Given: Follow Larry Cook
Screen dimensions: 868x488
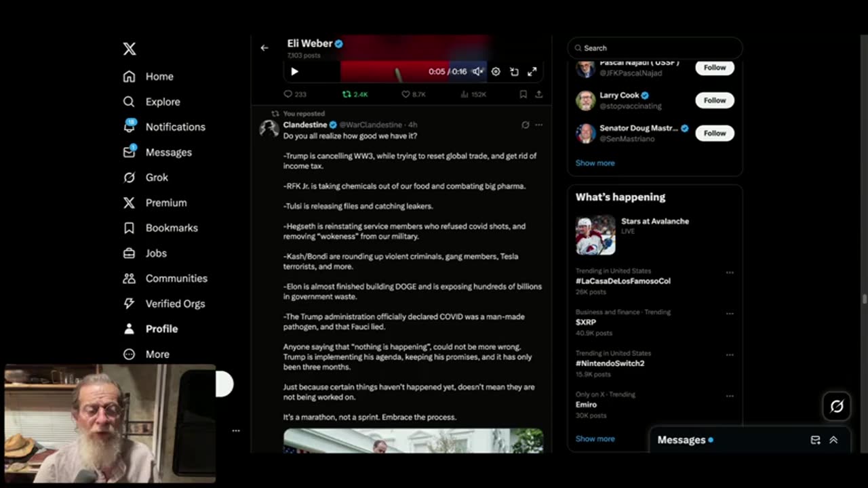Looking at the screenshot, I should (715, 100).
